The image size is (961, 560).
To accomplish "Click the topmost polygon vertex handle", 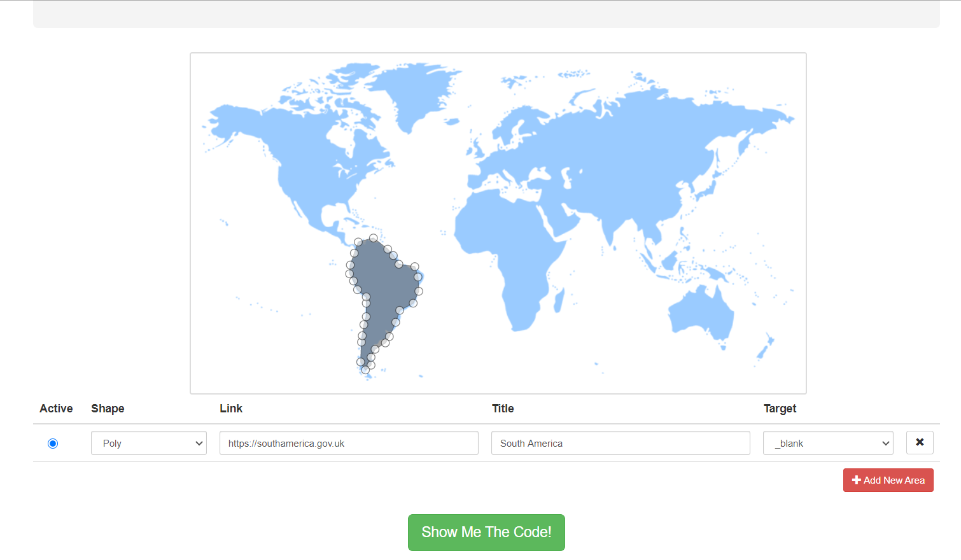I will click(374, 238).
